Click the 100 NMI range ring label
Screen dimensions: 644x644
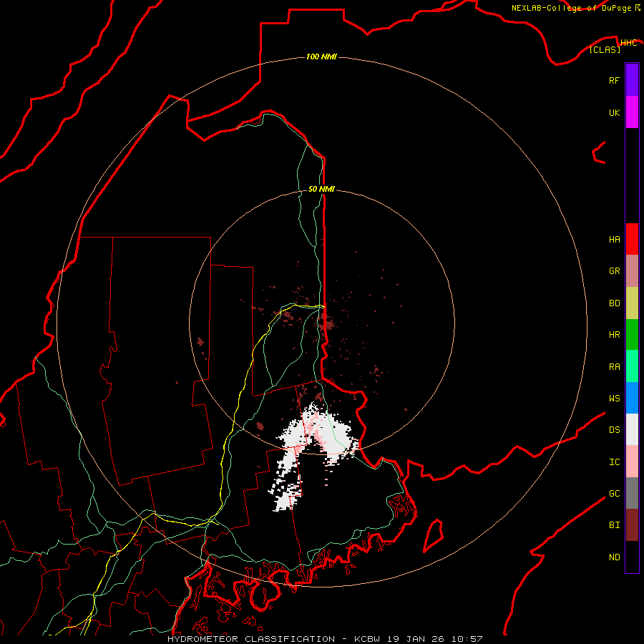tap(321, 57)
